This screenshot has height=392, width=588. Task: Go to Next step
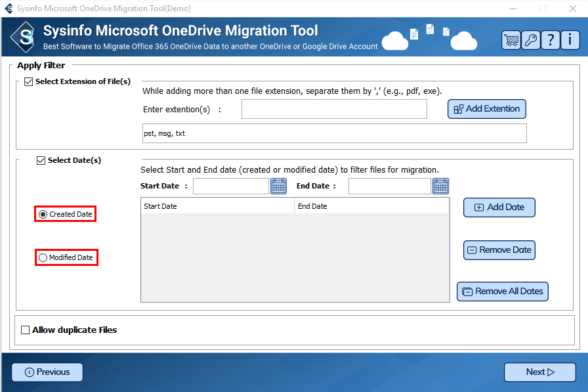pyautogui.click(x=539, y=372)
